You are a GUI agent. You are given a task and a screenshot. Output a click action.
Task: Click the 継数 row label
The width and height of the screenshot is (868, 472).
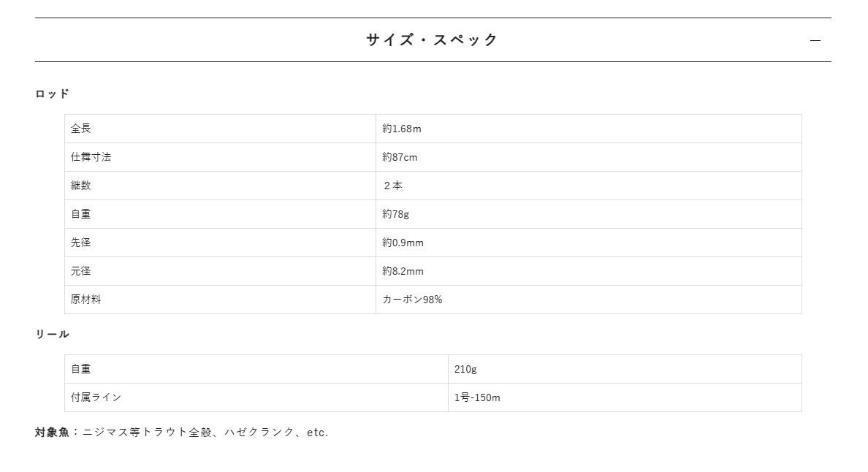coord(81,186)
